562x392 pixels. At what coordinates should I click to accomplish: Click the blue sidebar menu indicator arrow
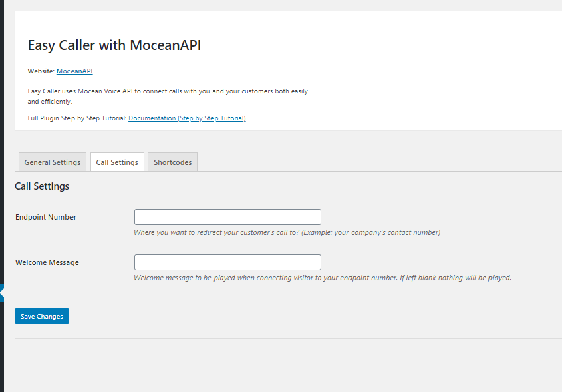click(x=2, y=292)
